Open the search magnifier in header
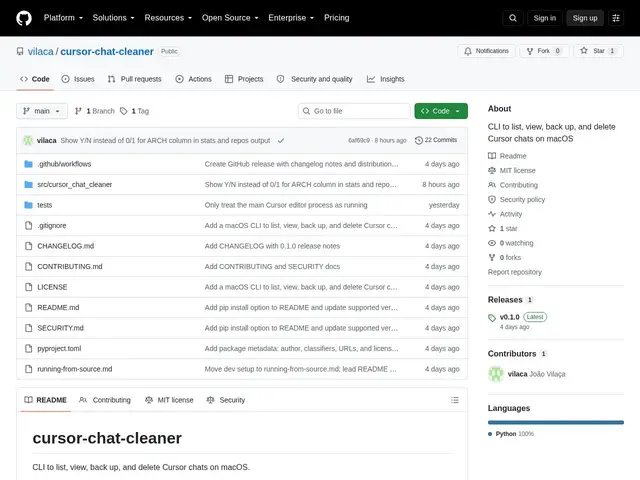 (x=513, y=18)
